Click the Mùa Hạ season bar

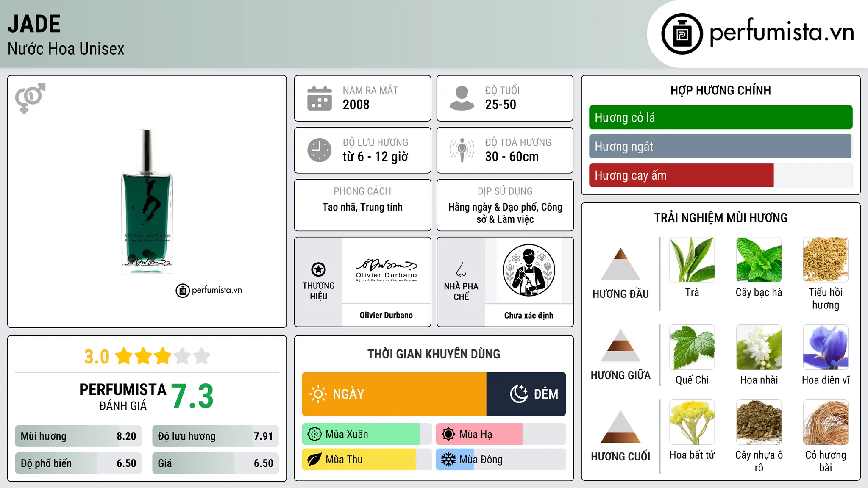point(501,434)
